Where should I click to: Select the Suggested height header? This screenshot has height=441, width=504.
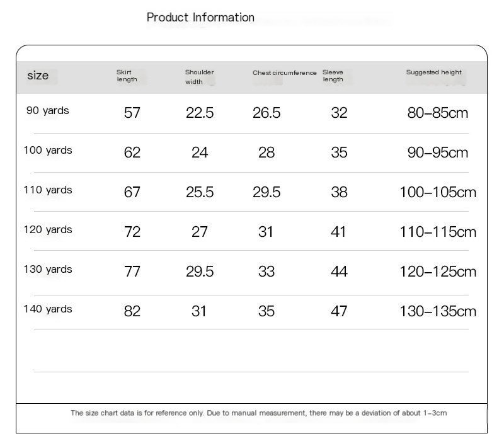pyautogui.click(x=433, y=72)
